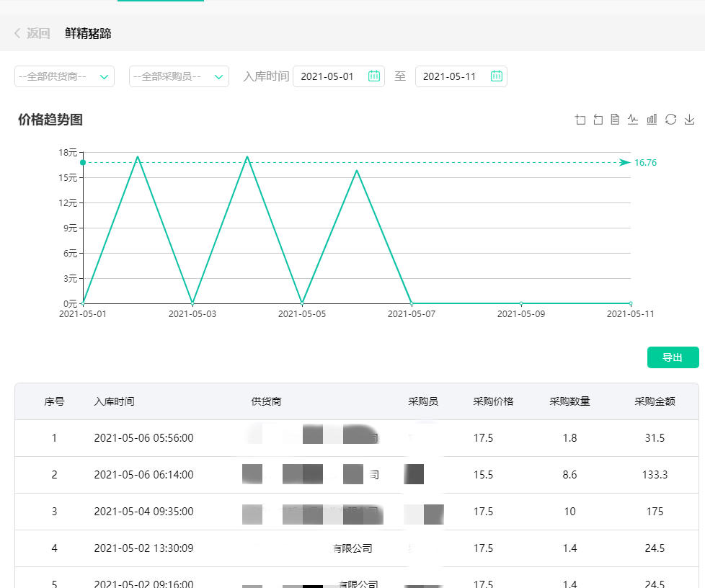Click the 16.76 average line label
705x588 pixels.
pos(645,163)
